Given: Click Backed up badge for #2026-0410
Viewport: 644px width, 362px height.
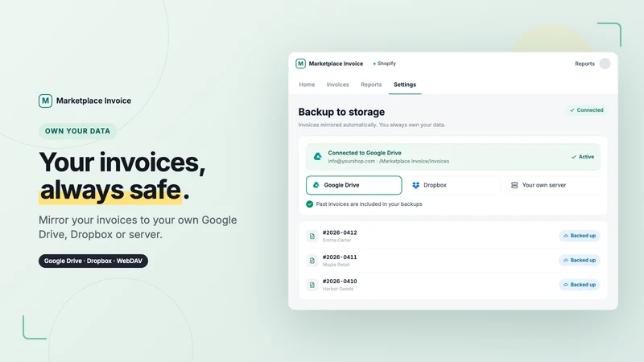Looking at the screenshot, I should point(580,285).
